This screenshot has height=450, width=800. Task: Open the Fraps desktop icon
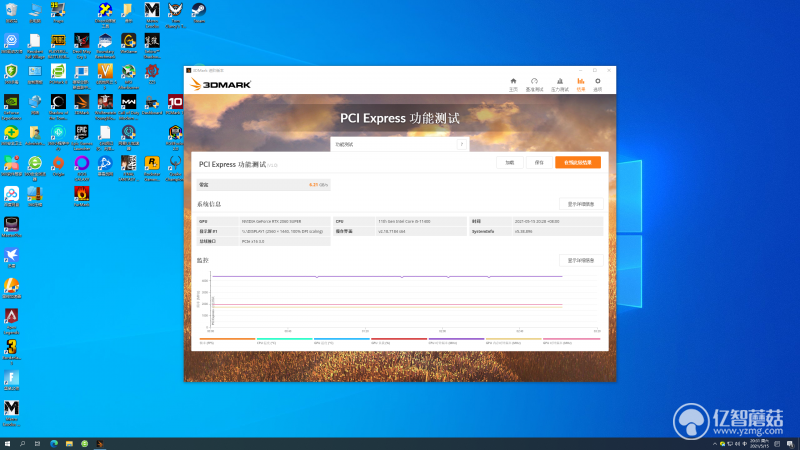click(x=58, y=13)
